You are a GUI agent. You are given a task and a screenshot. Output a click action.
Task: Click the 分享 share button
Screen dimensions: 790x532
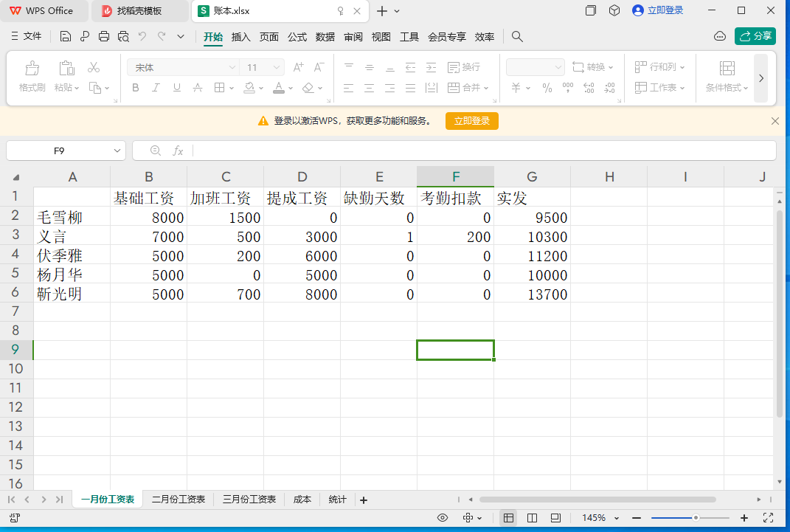point(755,36)
